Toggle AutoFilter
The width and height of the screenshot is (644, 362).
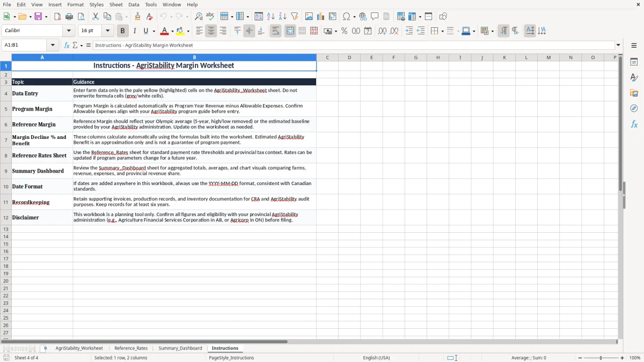[x=295, y=17]
